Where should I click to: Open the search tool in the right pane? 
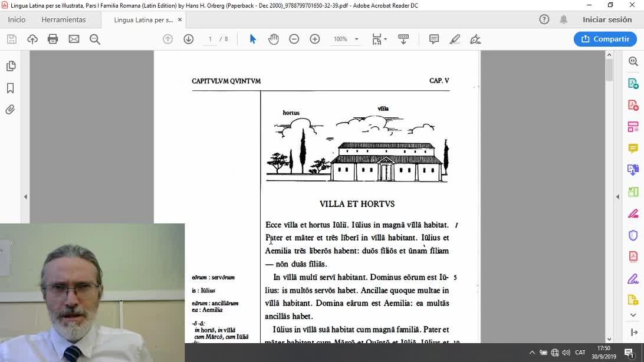[633, 61]
